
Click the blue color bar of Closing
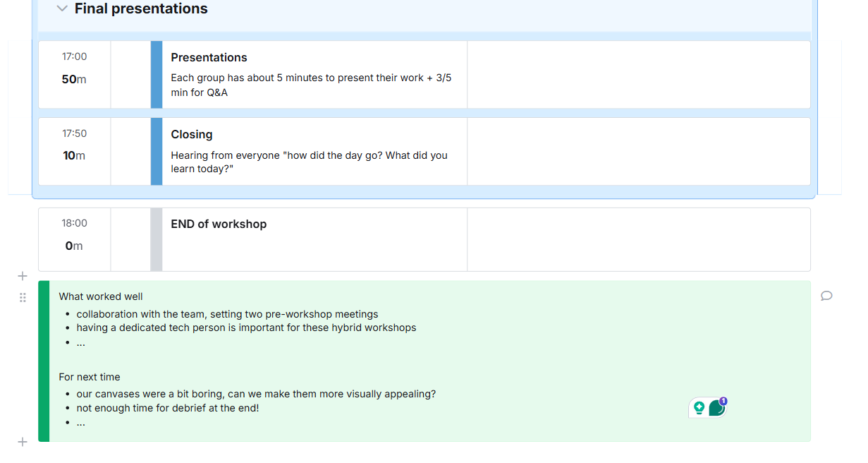pyautogui.click(x=157, y=151)
